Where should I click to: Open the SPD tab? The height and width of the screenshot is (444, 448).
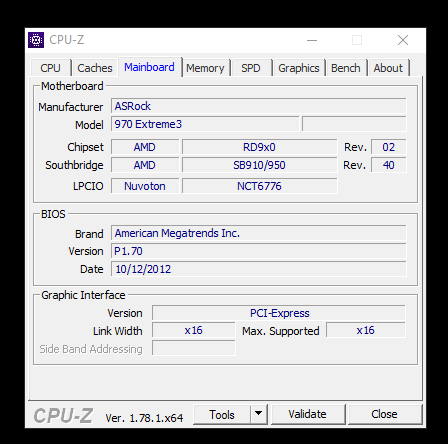(251, 68)
